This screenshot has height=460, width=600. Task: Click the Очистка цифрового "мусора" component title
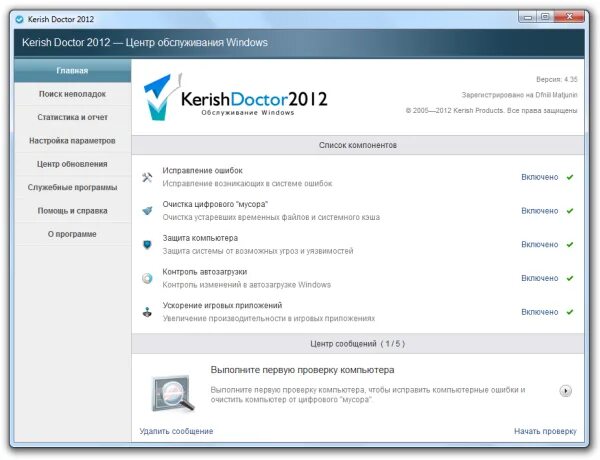coord(215,204)
